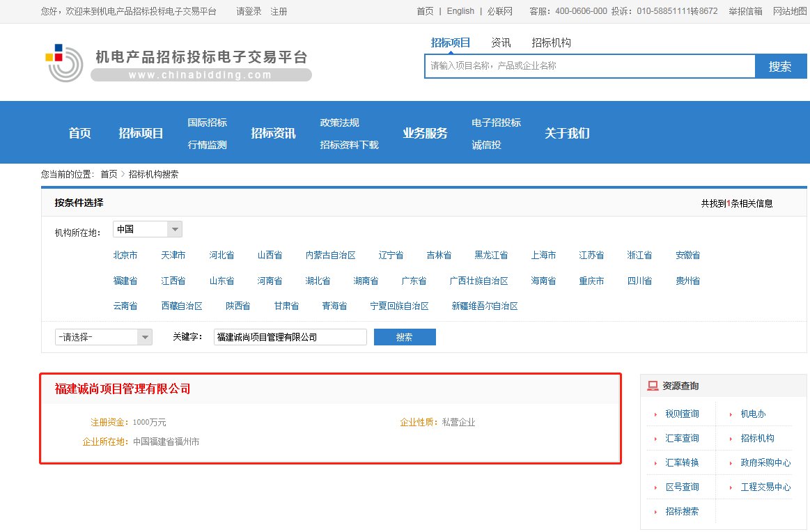Image resolution: width=810 pixels, height=532 pixels.
Task: Filter by 贵州省
Action: (x=688, y=281)
